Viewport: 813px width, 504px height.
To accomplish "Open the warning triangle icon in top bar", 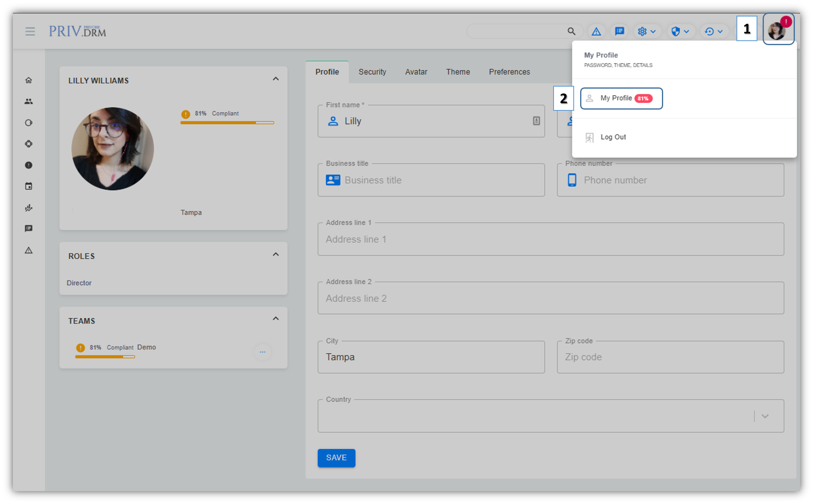I will coord(596,31).
